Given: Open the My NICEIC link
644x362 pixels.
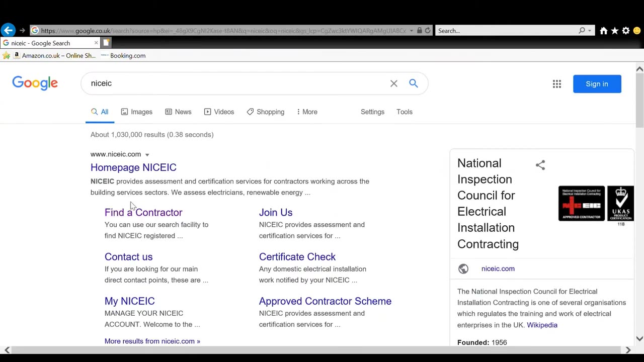Looking at the screenshot, I should click(130, 301).
